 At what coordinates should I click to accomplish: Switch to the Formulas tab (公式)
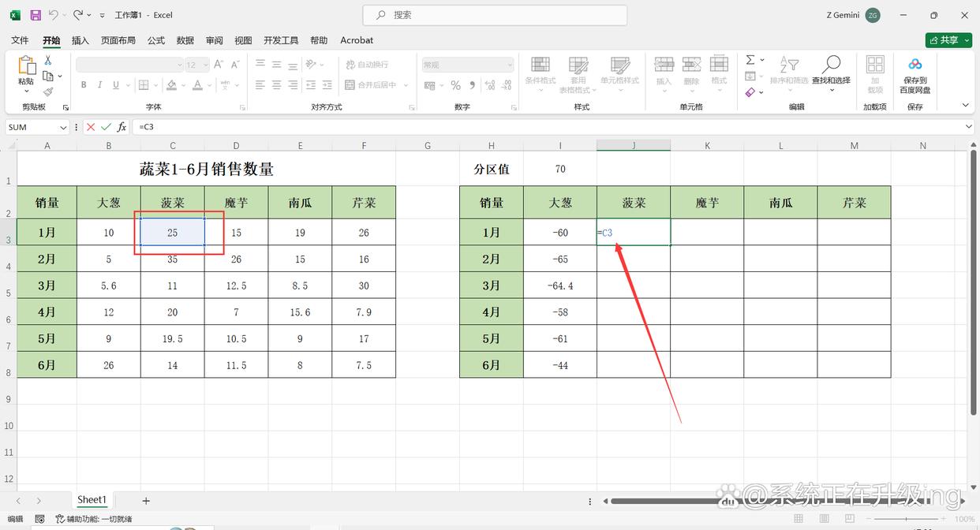tap(156, 40)
